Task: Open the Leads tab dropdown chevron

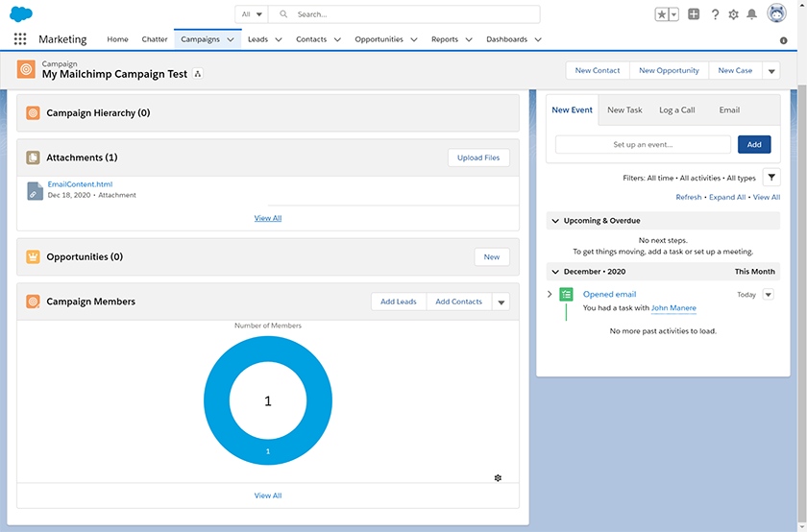Action: (279, 39)
